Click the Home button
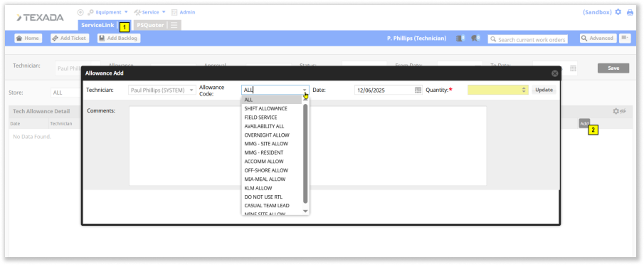This screenshot has width=644, height=265. (x=28, y=38)
